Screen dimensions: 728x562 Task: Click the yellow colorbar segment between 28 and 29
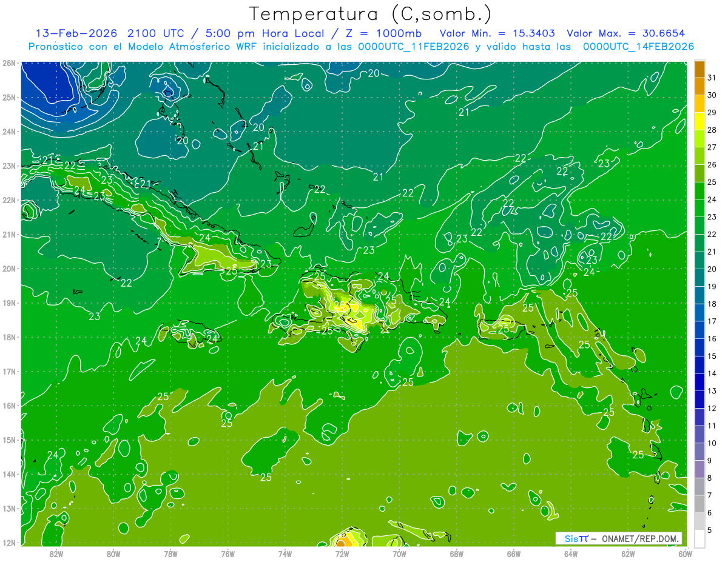tap(699, 121)
